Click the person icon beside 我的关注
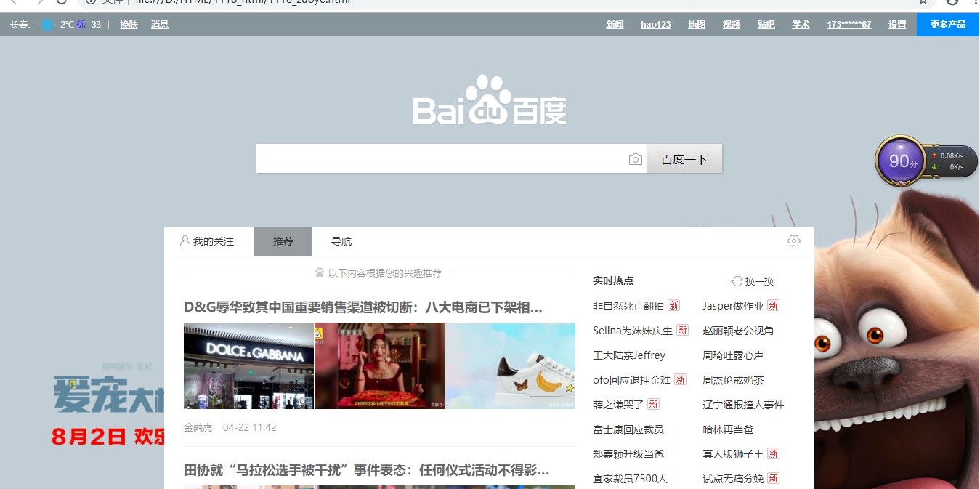The height and width of the screenshot is (489, 980). 185,241
